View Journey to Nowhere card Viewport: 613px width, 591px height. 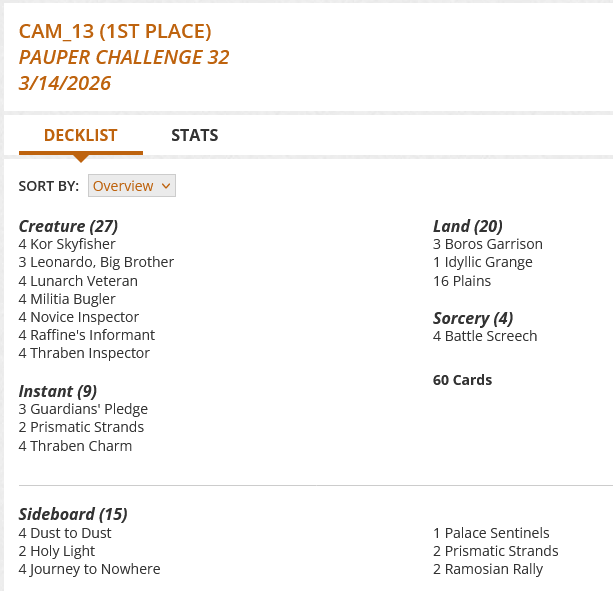click(95, 569)
